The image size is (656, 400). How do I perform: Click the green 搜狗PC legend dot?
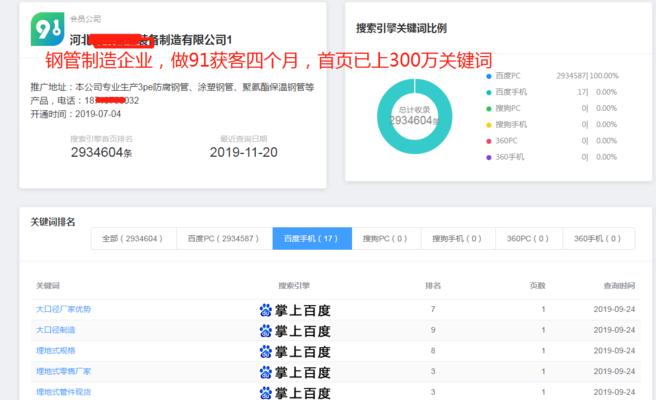[x=488, y=109]
